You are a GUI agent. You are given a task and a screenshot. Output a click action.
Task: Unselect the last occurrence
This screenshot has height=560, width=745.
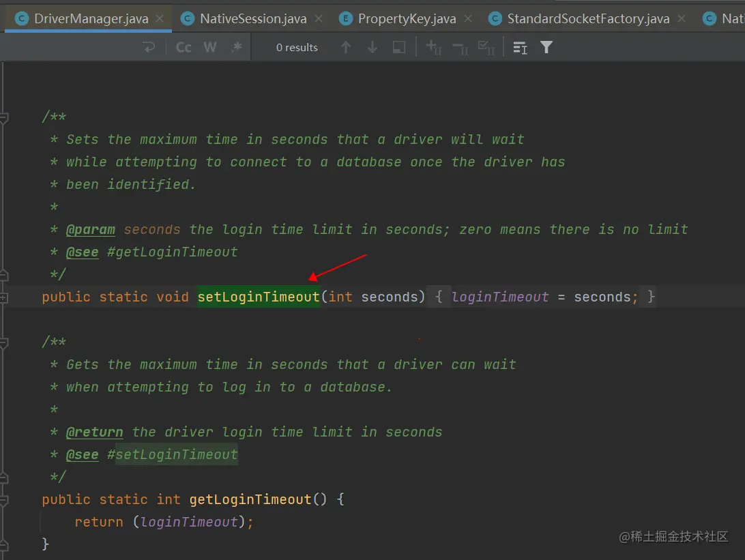click(460, 48)
